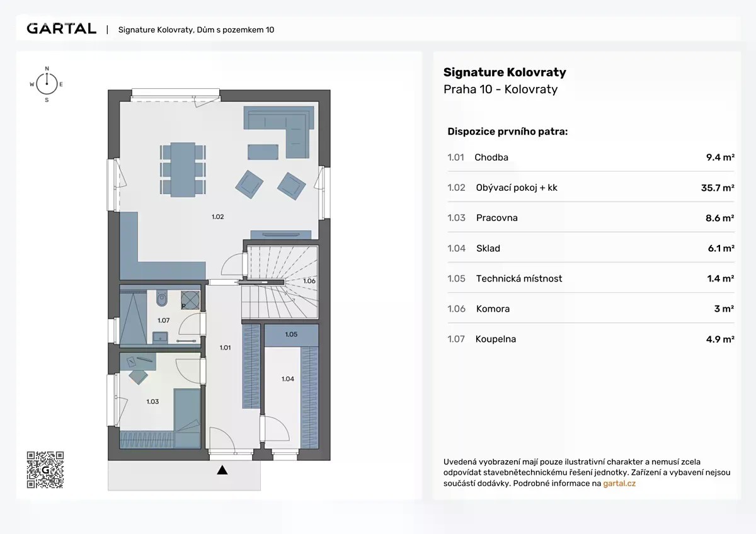
Task: Click the GARTAL logo in the header
Action: click(x=61, y=29)
